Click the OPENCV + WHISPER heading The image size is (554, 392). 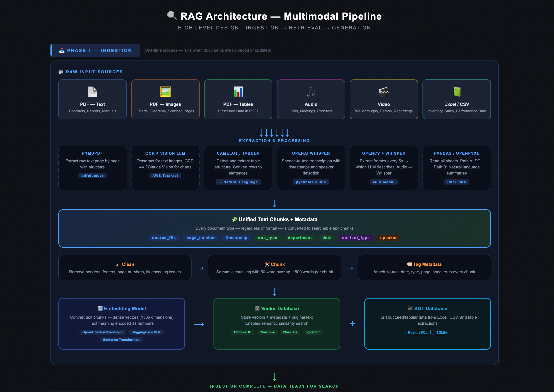[384, 153]
